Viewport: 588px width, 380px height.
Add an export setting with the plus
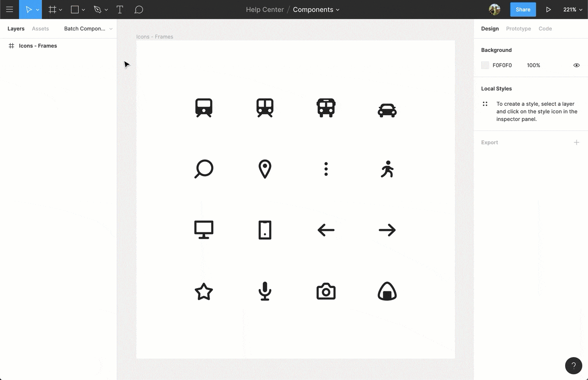click(577, 142)
